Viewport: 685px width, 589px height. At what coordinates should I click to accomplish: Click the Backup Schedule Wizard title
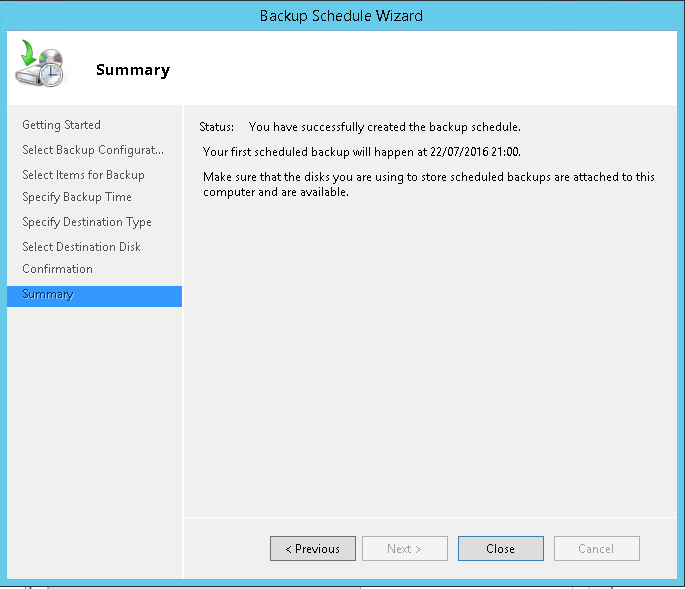coord(341,16)
